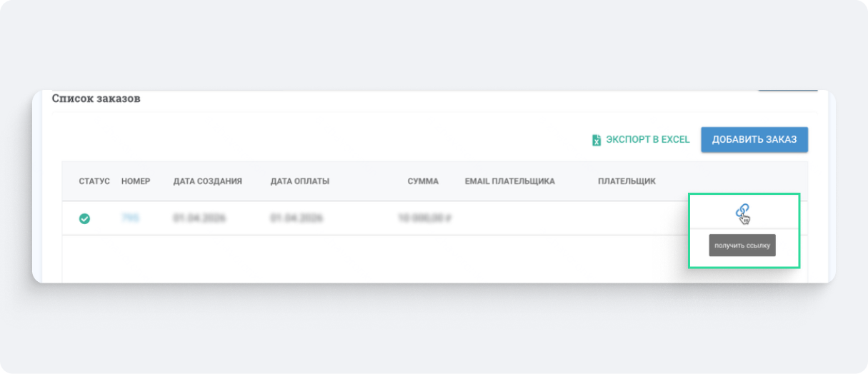Sort by the СТАТУС column header
The width and height of the screenshot is (868, 374).
pos(94,181)
